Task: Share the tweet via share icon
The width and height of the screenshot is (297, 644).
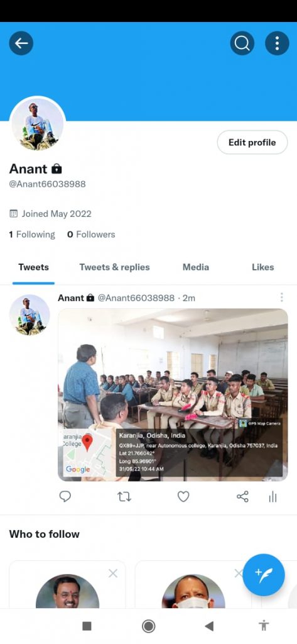Action: [x=242, y=497]
